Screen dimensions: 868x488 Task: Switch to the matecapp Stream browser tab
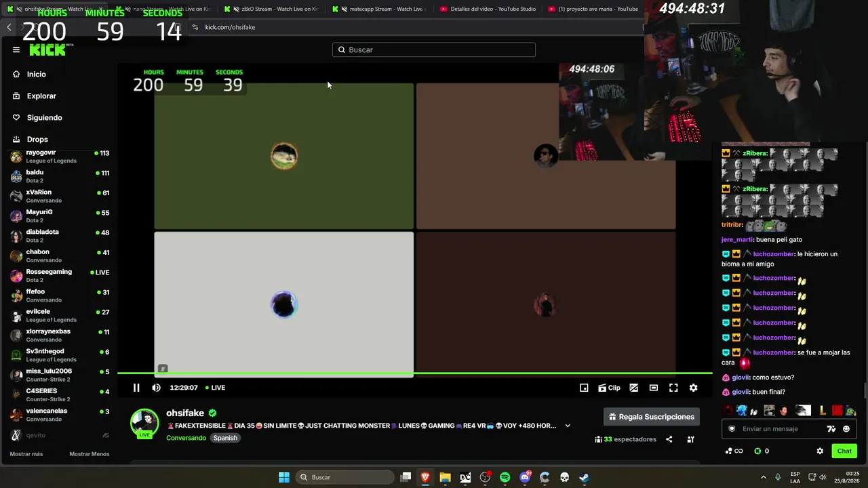click(x=380, y=9)
